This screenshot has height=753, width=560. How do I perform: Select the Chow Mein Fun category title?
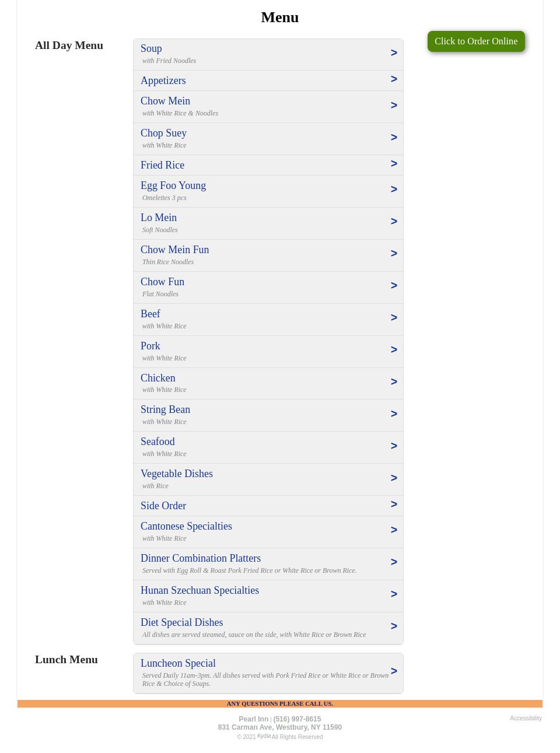tap(174, 250)
